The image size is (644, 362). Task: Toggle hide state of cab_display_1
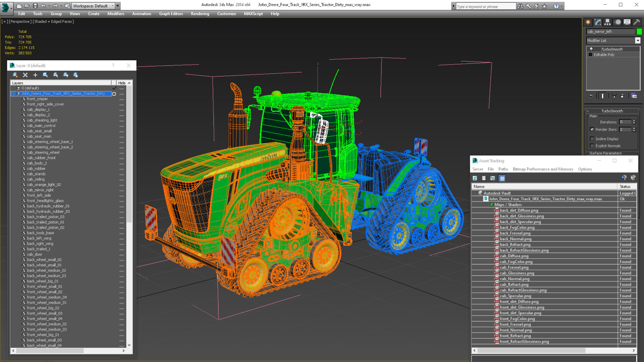pyautogui.click(x=122, y=110)
